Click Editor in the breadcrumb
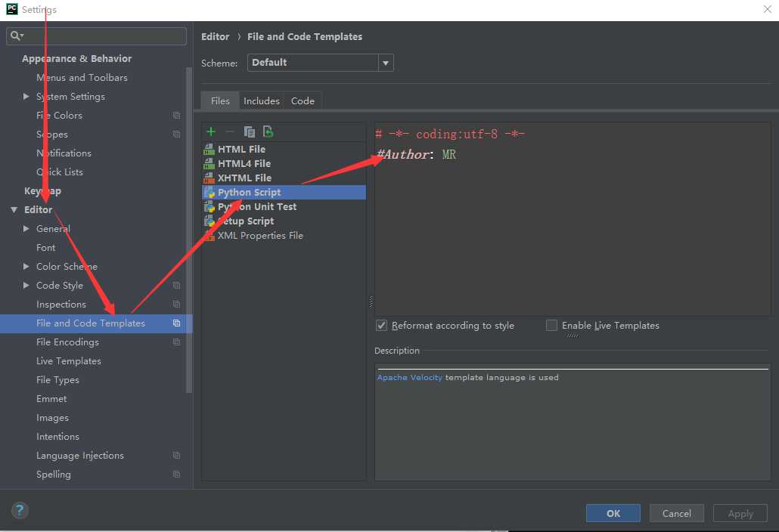 [215, 37]
